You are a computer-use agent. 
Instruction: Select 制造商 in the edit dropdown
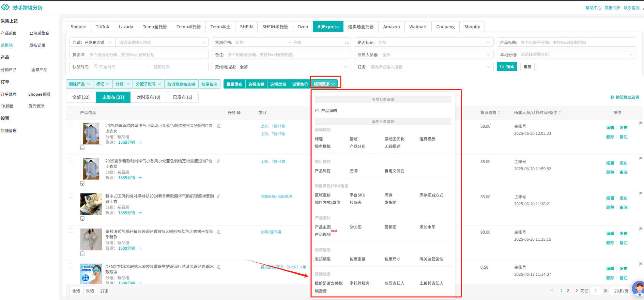(321, 291)
